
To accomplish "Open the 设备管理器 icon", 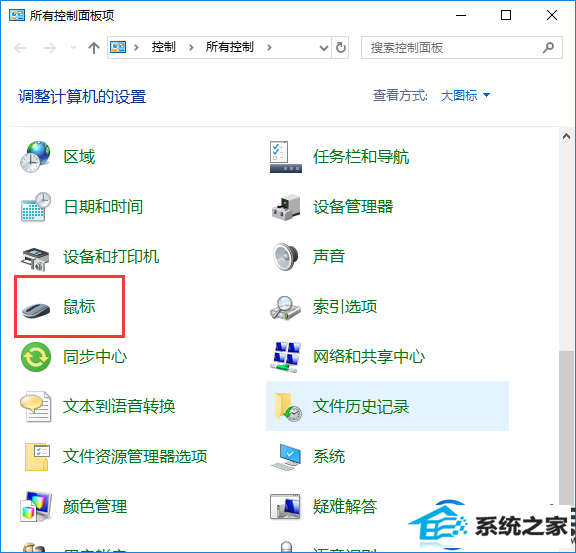I will tap(286, 207).
